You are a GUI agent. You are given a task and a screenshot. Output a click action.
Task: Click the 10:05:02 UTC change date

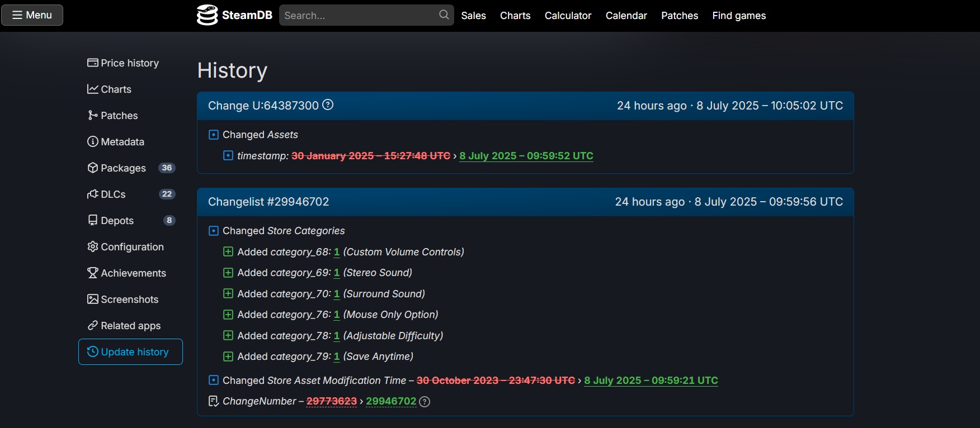pyautogui.click(x=770, y=106)
